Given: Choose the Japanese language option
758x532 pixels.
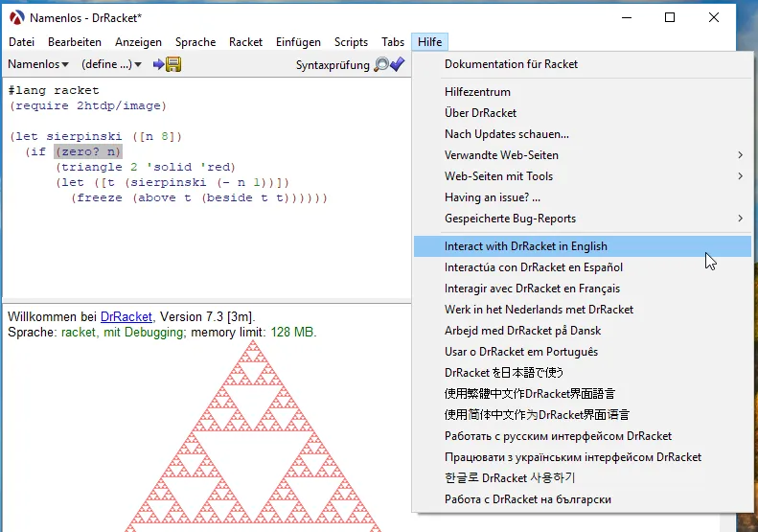Looking at the screenshot, I should (x=583, y=373).
